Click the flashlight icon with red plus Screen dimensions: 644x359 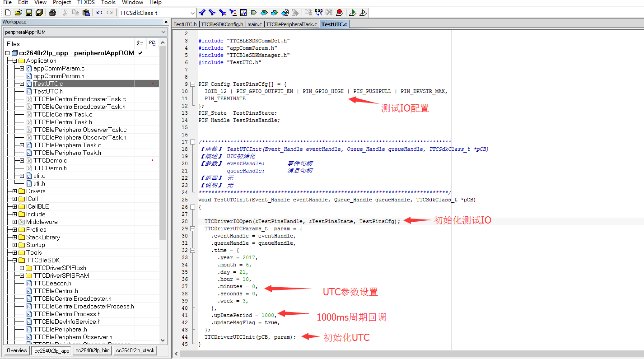222,13
